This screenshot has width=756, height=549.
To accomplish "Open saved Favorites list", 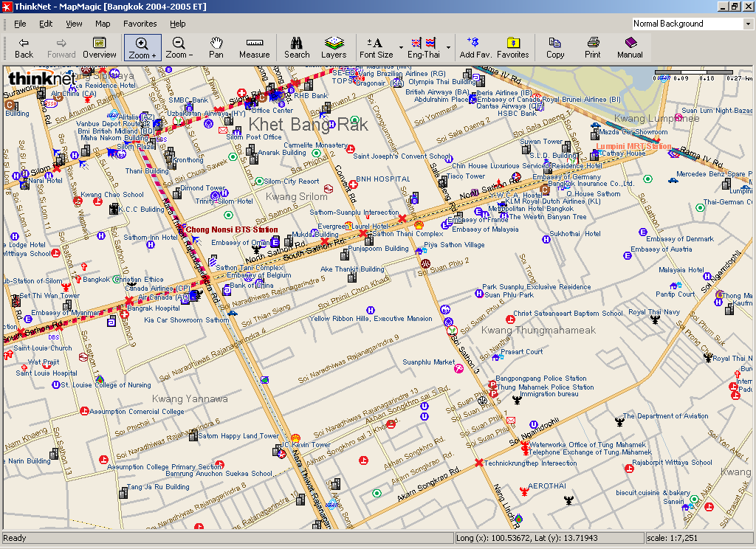I will [x=513, y=48].
